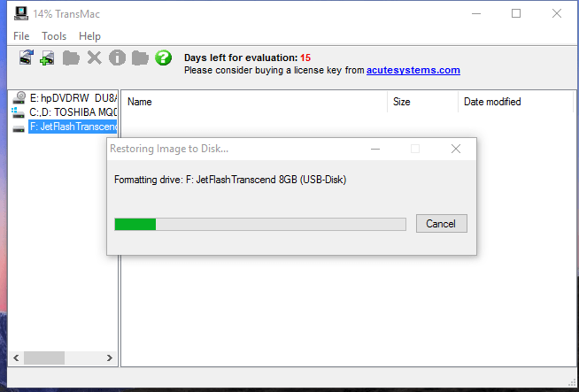Screen dimensions: 579x392
Task: Click the info properties toolbar icon
Action: pos(117,58)
